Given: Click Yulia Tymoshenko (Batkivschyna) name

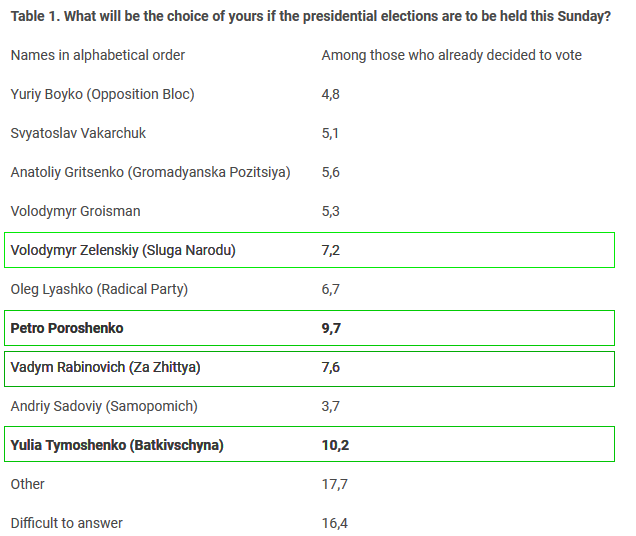Looking at the screenshot, I should click(117, 445).
